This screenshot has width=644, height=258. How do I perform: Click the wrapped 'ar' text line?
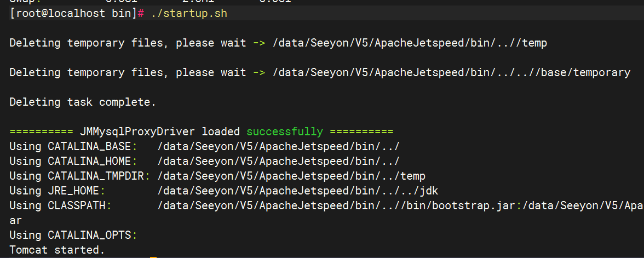(16, 221)
